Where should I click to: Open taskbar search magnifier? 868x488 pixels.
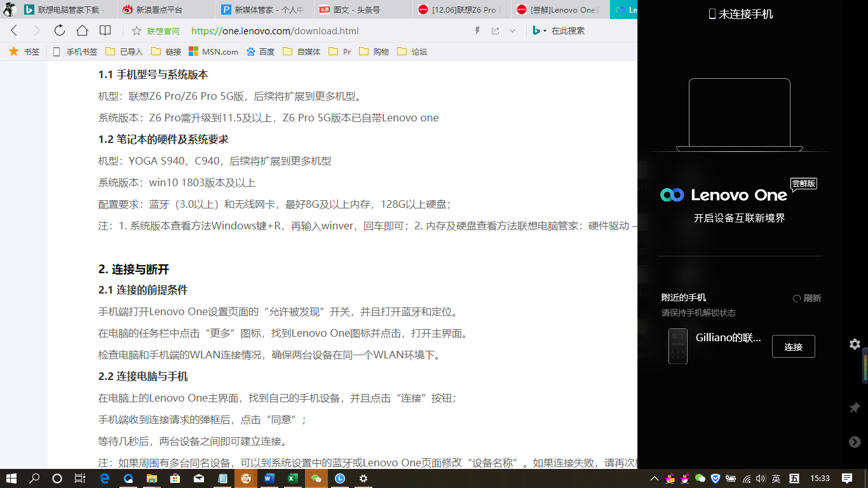click(34, 478)
